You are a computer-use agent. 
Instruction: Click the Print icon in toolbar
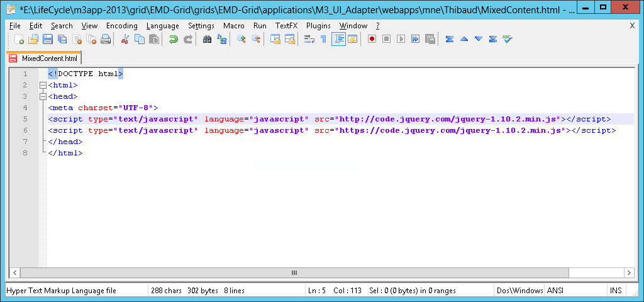tap(106, 39)
